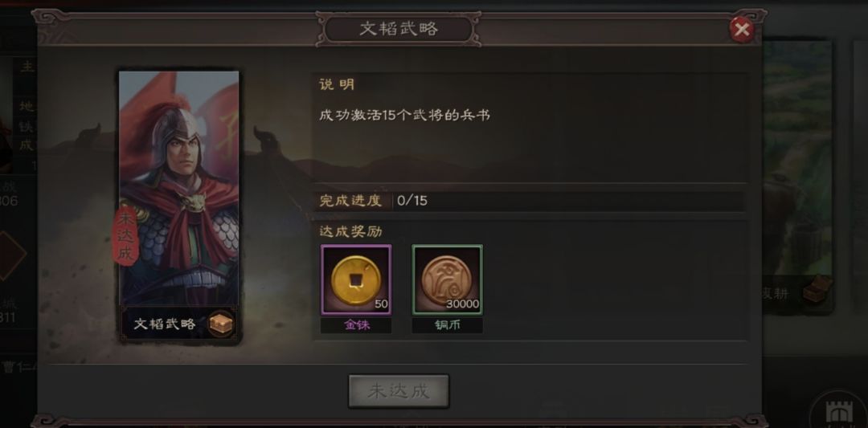The width and height of the screenshot is (868, 428).
Task: Click the 铜币 label under the copper coin
Action: (448, 325)
